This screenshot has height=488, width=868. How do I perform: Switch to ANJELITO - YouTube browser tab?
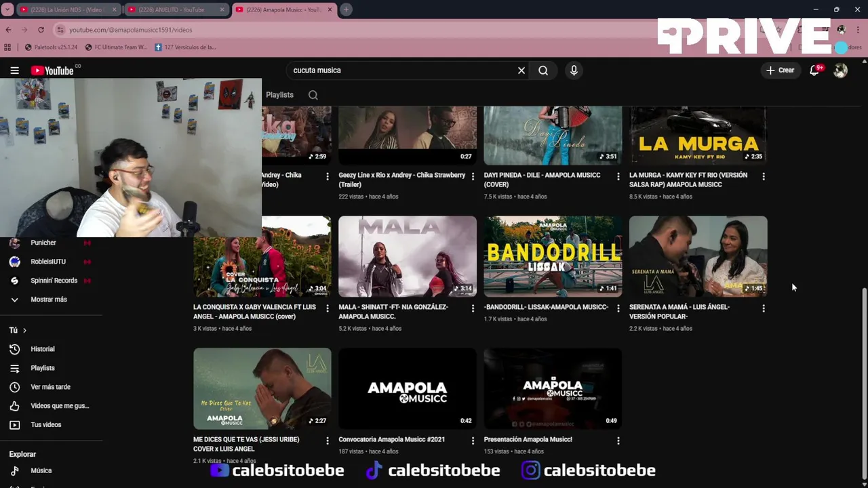[176, 9]
